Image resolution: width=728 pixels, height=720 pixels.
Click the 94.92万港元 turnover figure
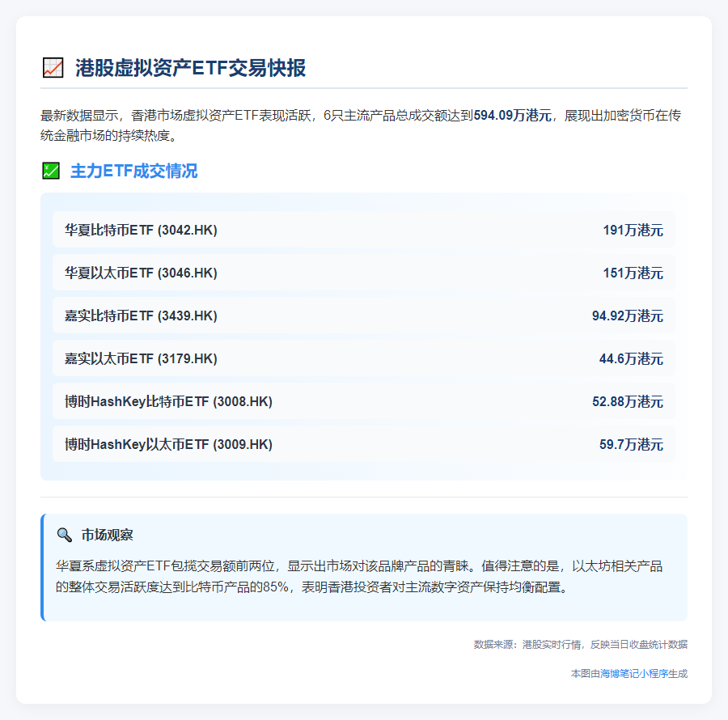(x=627, y=316)
